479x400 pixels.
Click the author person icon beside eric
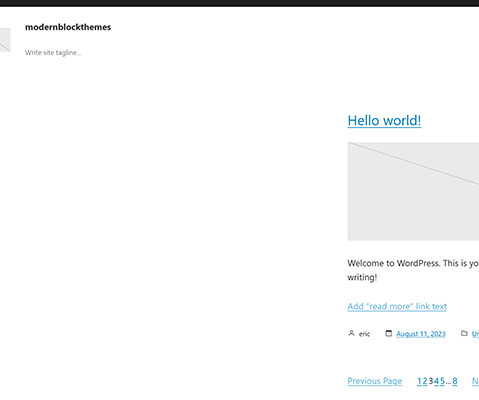coord(351,333)
